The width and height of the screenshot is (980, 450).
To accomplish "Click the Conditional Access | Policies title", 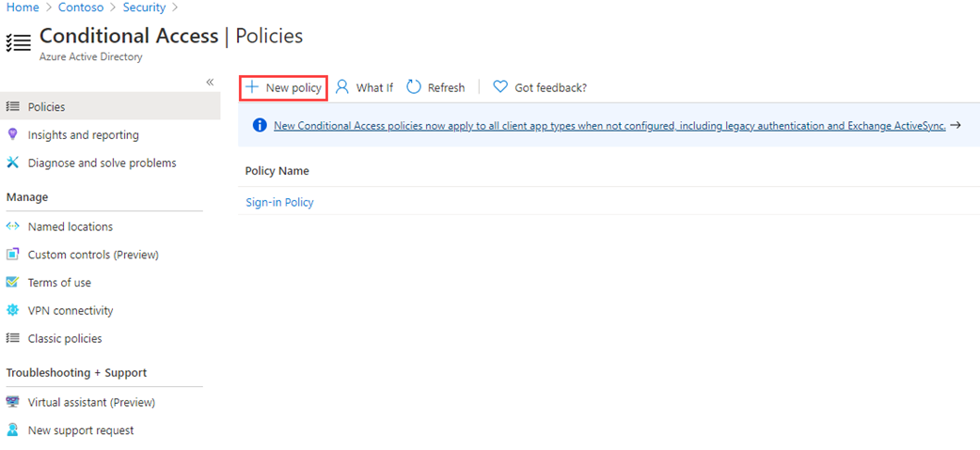I will (x=171, y=37).
